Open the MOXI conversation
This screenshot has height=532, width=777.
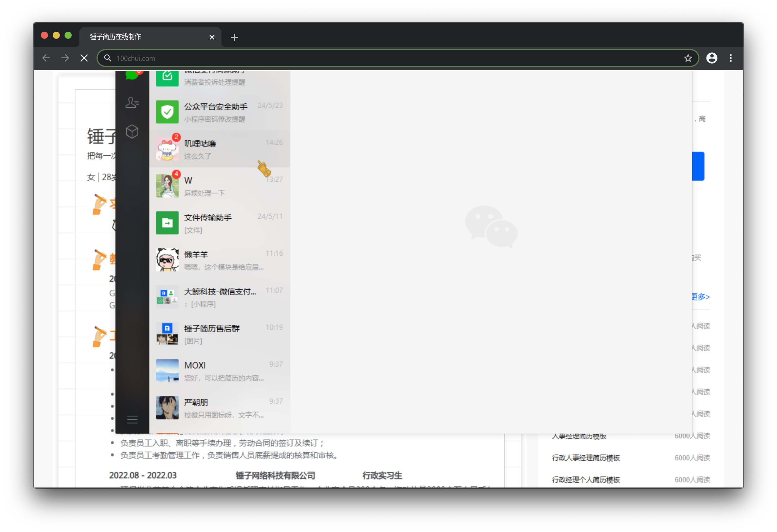(220, 371)
